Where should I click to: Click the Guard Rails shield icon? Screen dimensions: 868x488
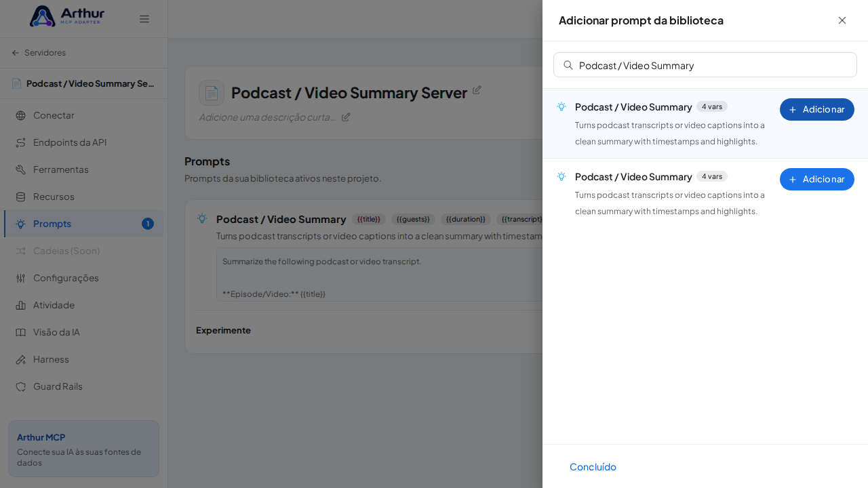coord(20,386)
